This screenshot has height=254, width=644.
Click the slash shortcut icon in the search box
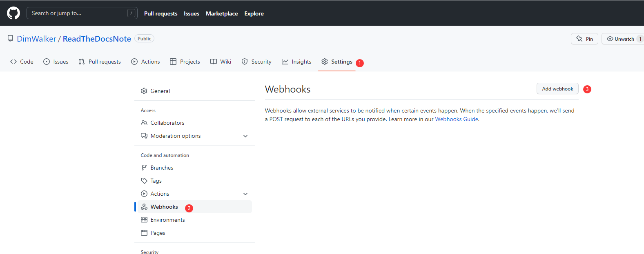tap(131, 13)
